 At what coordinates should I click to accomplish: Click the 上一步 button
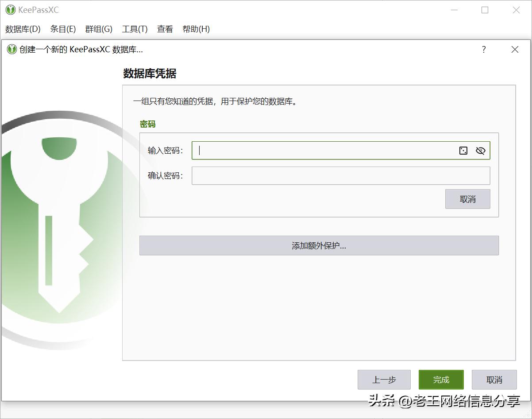point(384,380)
